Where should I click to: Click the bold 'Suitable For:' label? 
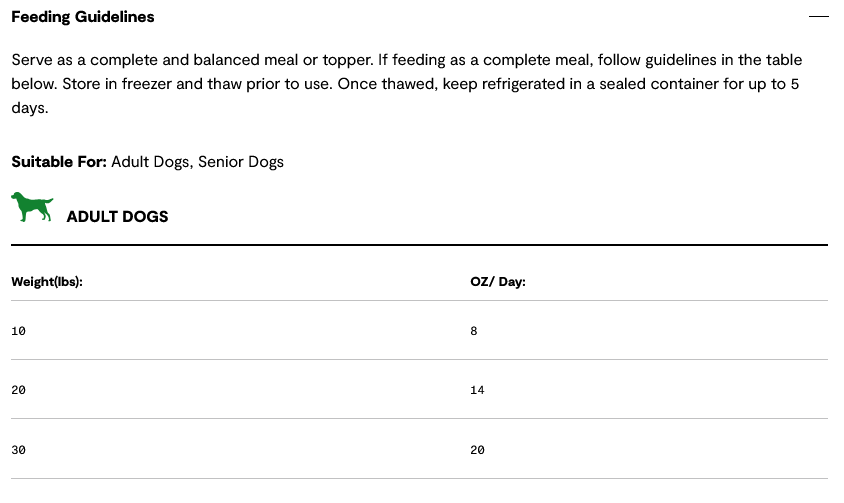(59, 162)
